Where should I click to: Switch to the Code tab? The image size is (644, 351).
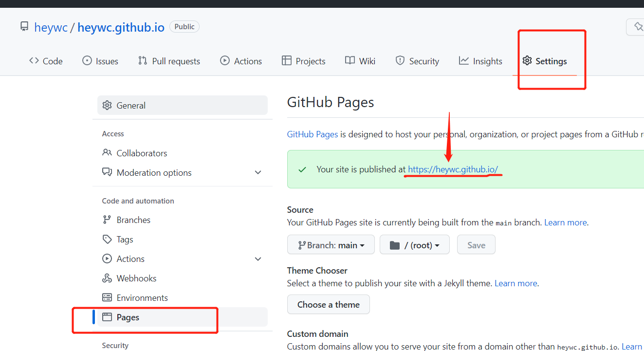(x=46, y=61)
